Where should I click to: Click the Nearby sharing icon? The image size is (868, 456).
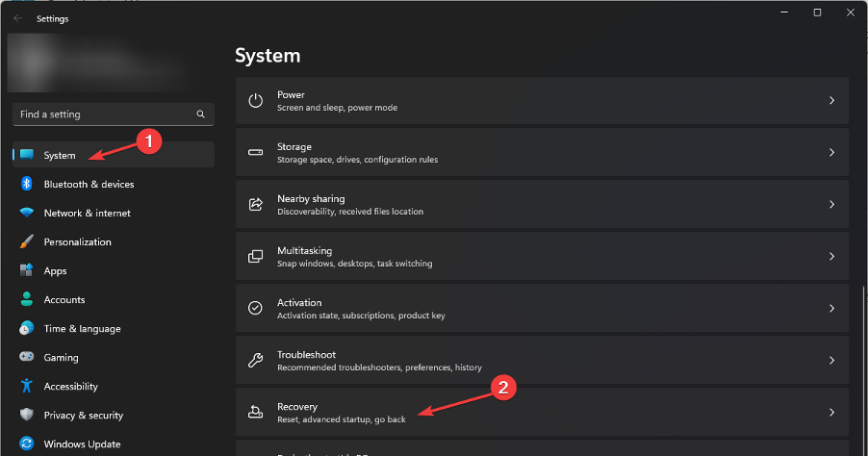pos(255,204)
